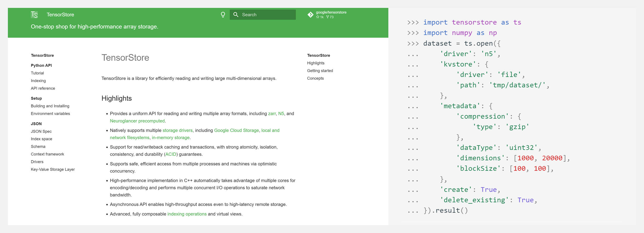This screenshot has height=233, width=644.
Task: Follow the ACID link
Action: tap(171, 154)
